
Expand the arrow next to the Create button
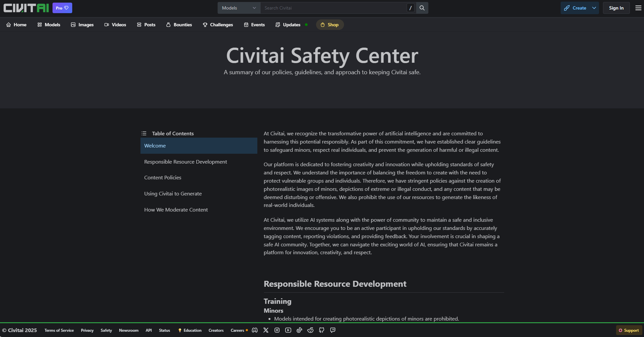point(594,8)
